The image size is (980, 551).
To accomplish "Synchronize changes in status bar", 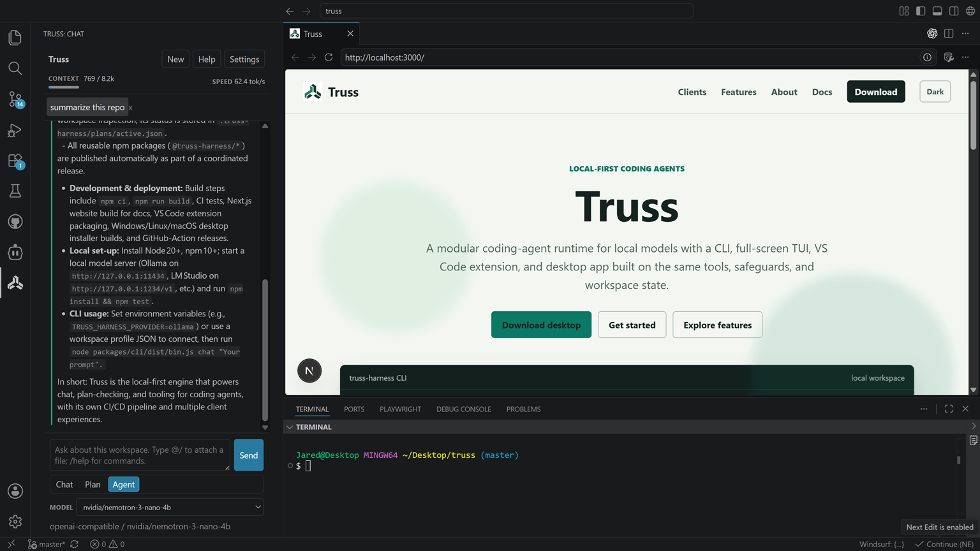I will 74,544.
